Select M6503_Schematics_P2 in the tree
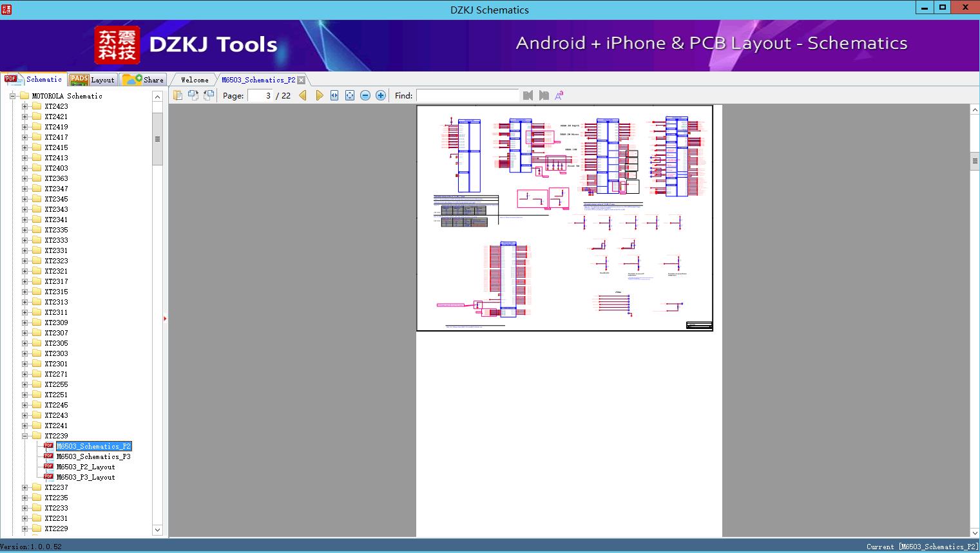Image resolution: width=980 pixels, height=553 pixels. pos(93,446)
